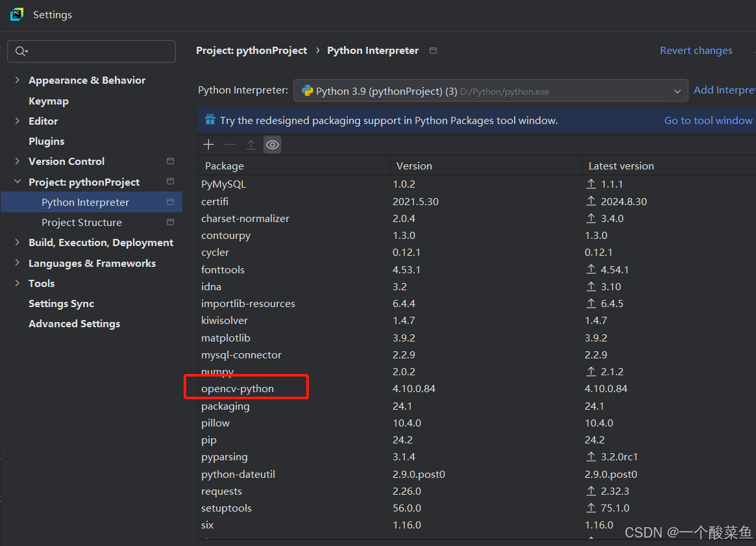The image size is (756, 546).
Task: Select the mysql-connector package name
Action: pyautogui.click(x=241, y=354)
